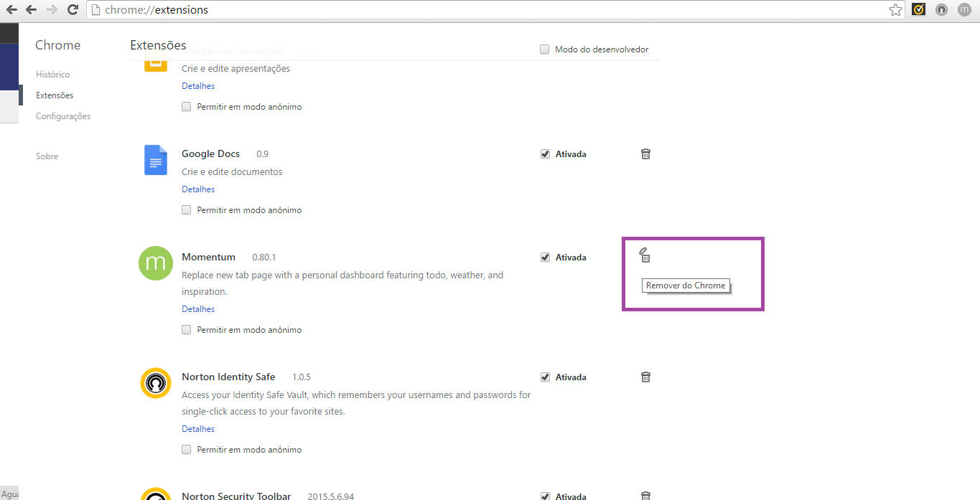Open Detalhes link for Google Apresentações
This screenshot has width=980, height=500.
198,86
